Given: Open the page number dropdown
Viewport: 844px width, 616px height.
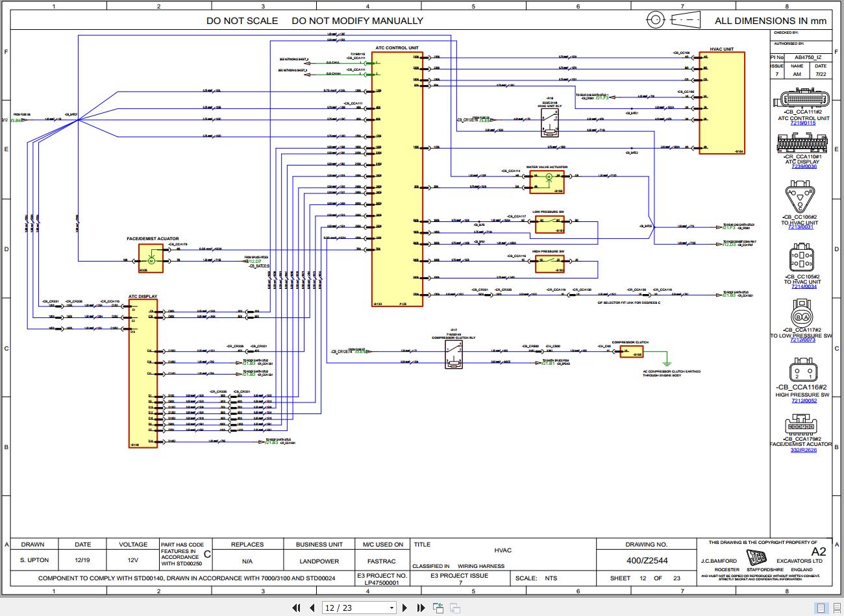Looking at the screenshot, I should [x=392, y=608].
